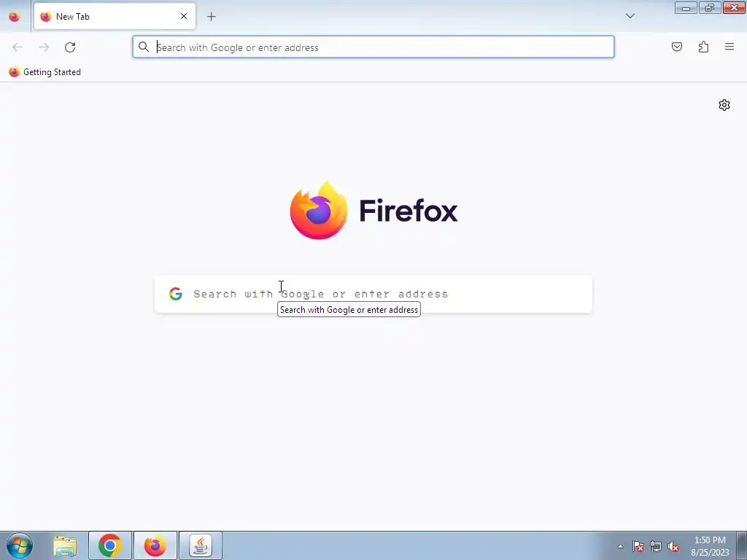Click the address bar magnifier icon
Image resolution: width=747 pixels, height=560 pixels.
[x=144, y=47]
